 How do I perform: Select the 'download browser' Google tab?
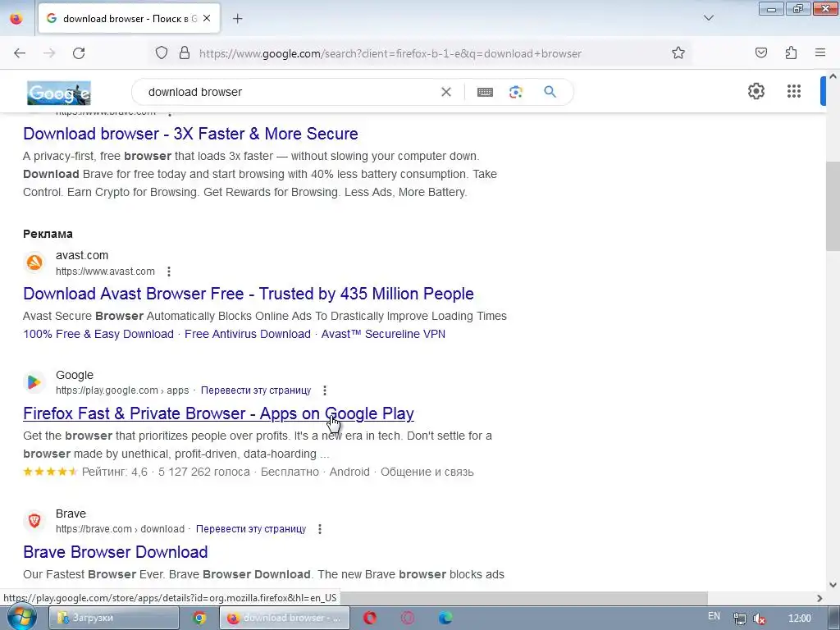129,19
